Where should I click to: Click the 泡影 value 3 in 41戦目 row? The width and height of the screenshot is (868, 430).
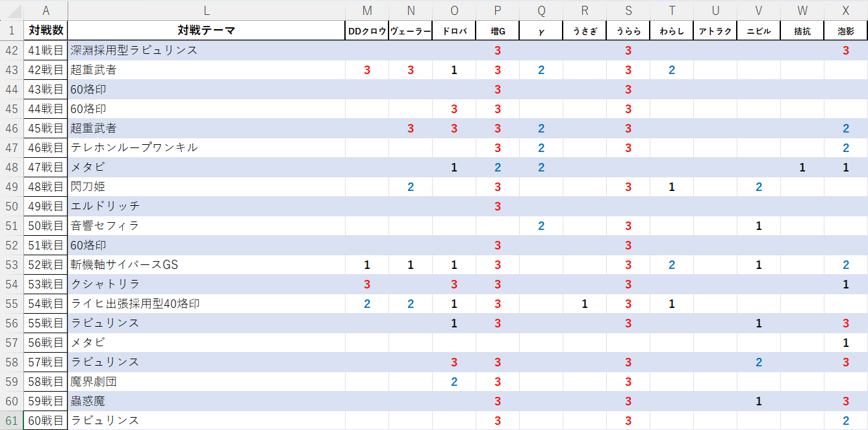click(x=846, y=50)
